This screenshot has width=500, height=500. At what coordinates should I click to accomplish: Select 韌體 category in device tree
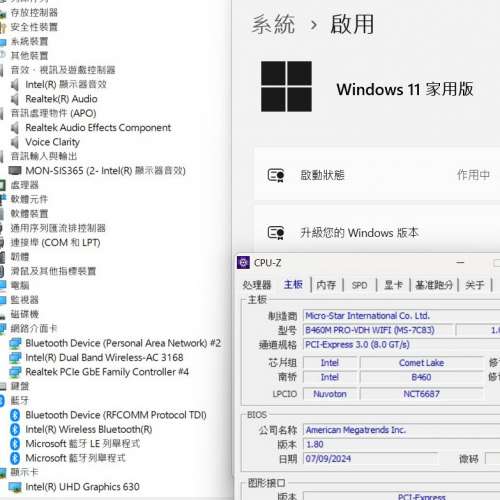point(20,257)
